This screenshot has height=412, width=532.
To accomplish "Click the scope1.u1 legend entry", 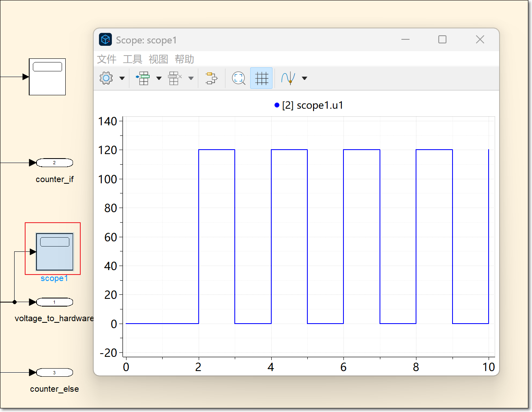I will pyautogui.click(x=313, y=105).
